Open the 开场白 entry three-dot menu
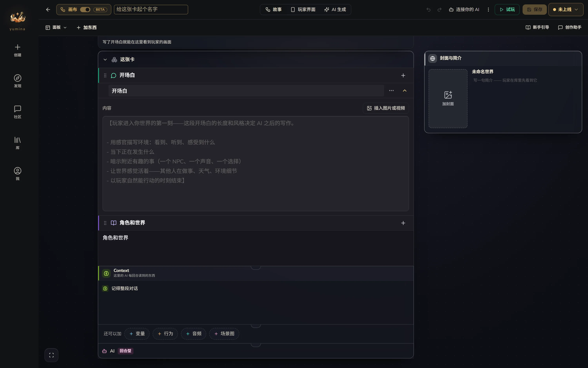The image size is (588, 368). point(391,90)
